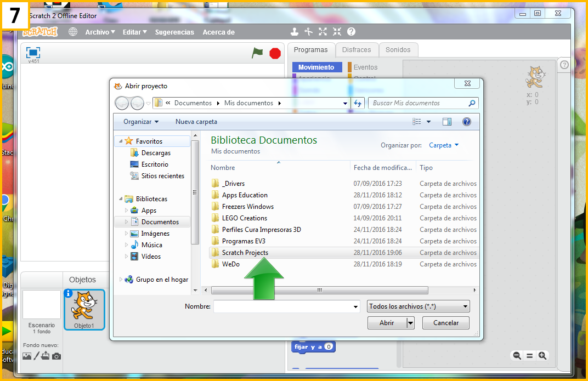Screen dimensions: 588x381
Task: Take new backdrop from camera icon
Action: pyautogui.click(x=56, y=356)
